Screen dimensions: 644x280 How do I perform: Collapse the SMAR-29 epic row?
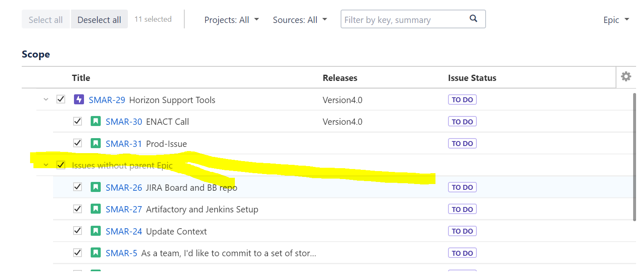(x=46, y=99)
